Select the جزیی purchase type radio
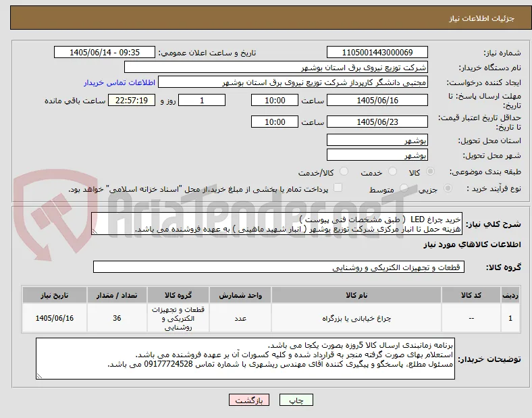This screenshot has height=418, width=532. coord(448,188)
